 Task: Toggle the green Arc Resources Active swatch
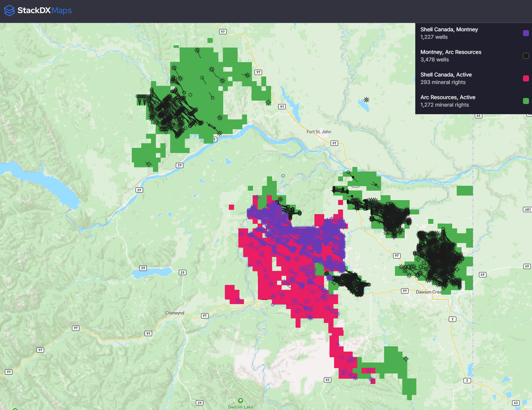[526, 101]
